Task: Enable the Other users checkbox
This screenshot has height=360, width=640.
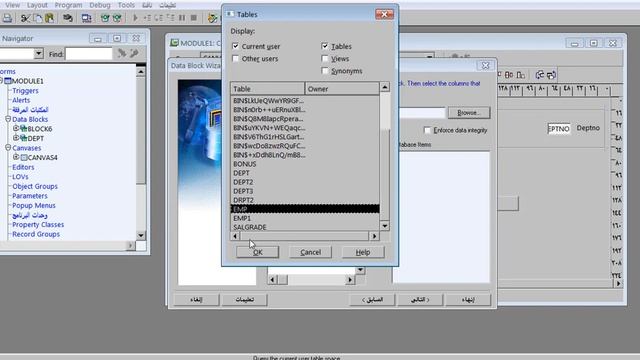Action: click(x=236, y=58)
